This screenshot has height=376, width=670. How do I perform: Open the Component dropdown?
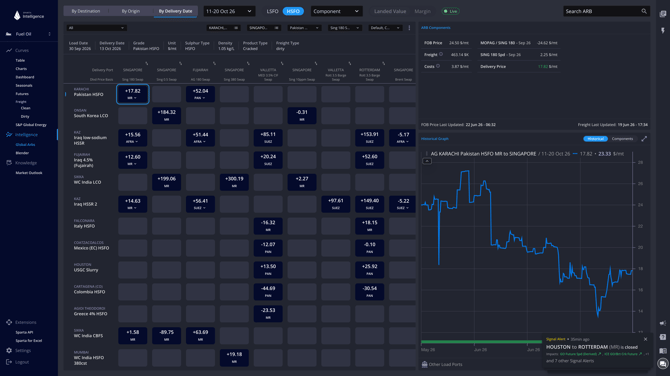pos(336,11)
